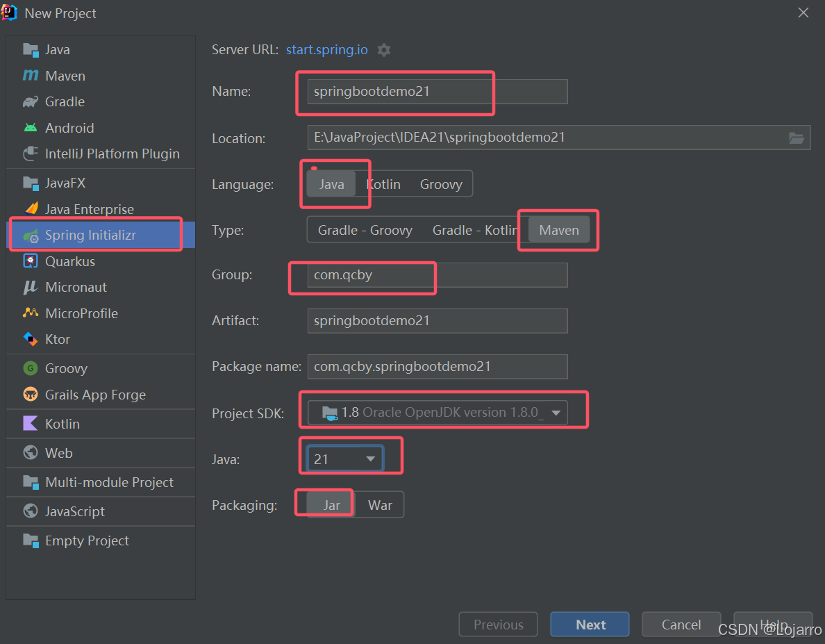825x644 pixels.
Task: Click IntelliJ logo in title bar
Action: click(x=9, y=13)
